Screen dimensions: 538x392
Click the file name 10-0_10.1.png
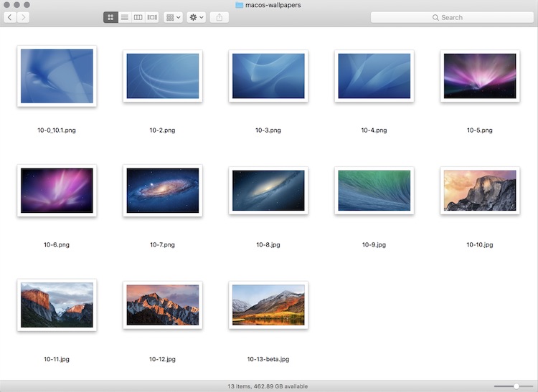[x=57, y=130]
